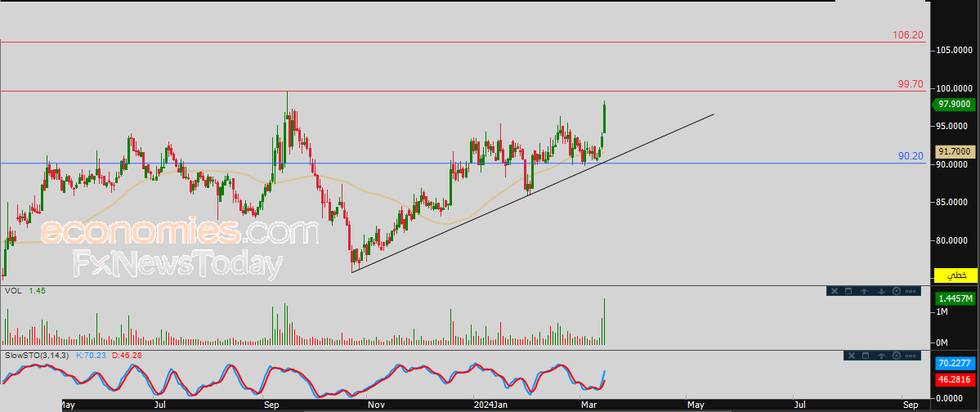Maximize the VOL indicator panel
The width and height of the screenshot is (980, 412).
(848, 291)
